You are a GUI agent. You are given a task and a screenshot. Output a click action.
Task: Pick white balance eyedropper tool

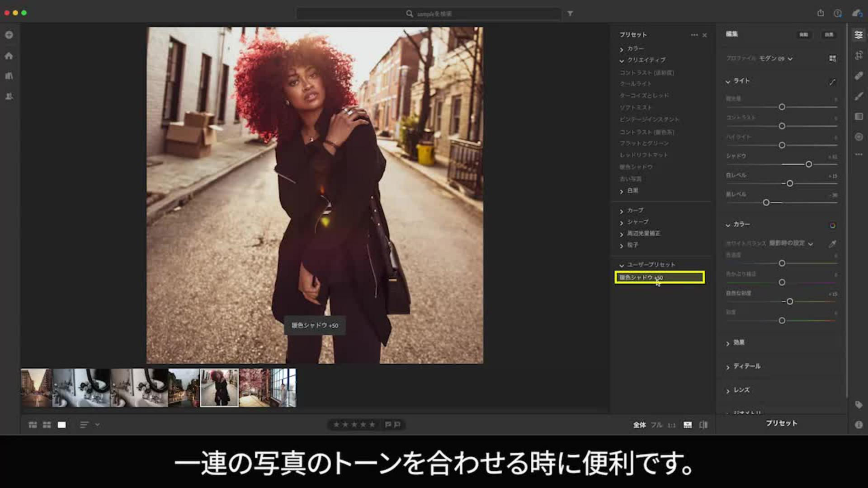832,244
